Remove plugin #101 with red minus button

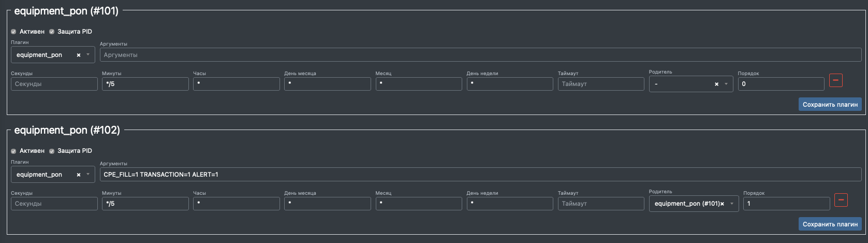835,80
